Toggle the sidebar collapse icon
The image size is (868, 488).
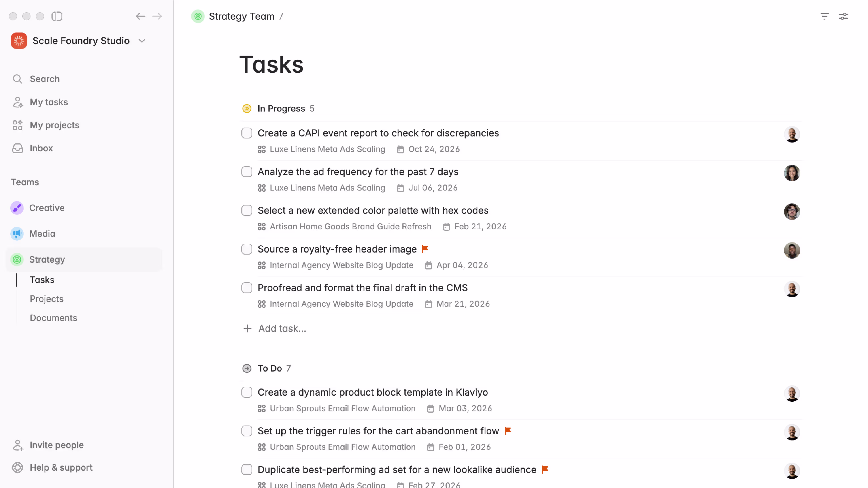click(x=57, y=16)
